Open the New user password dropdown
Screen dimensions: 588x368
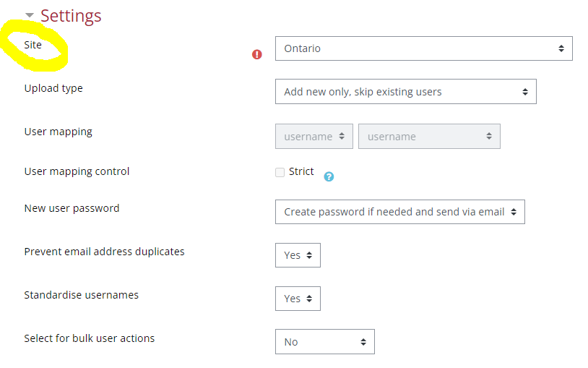click(399, 212)
